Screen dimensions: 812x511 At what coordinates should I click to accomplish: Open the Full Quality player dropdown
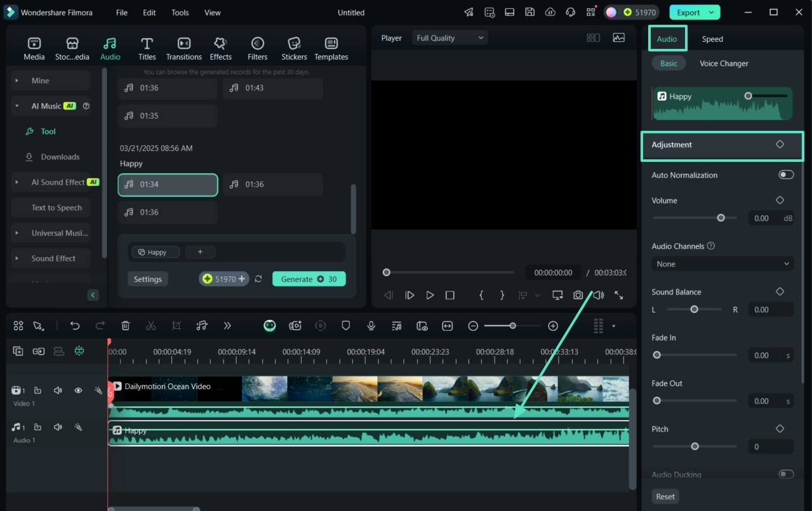click(x=449, y=38)
